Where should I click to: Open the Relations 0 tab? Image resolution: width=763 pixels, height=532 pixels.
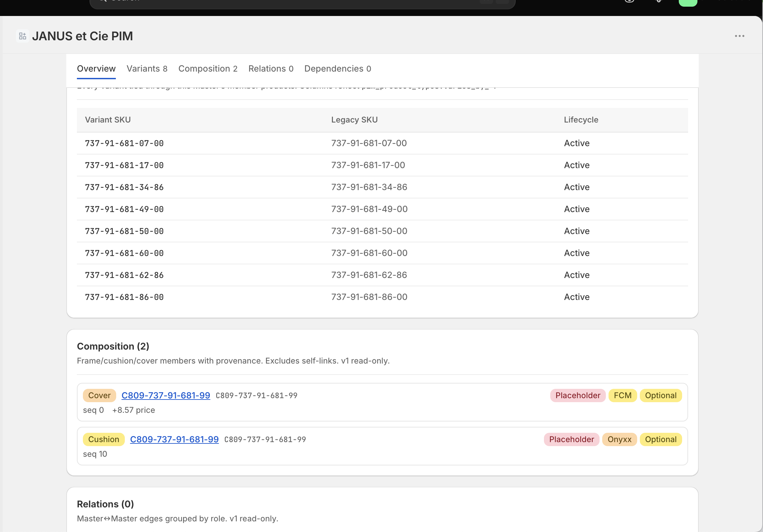coord(271,69)
